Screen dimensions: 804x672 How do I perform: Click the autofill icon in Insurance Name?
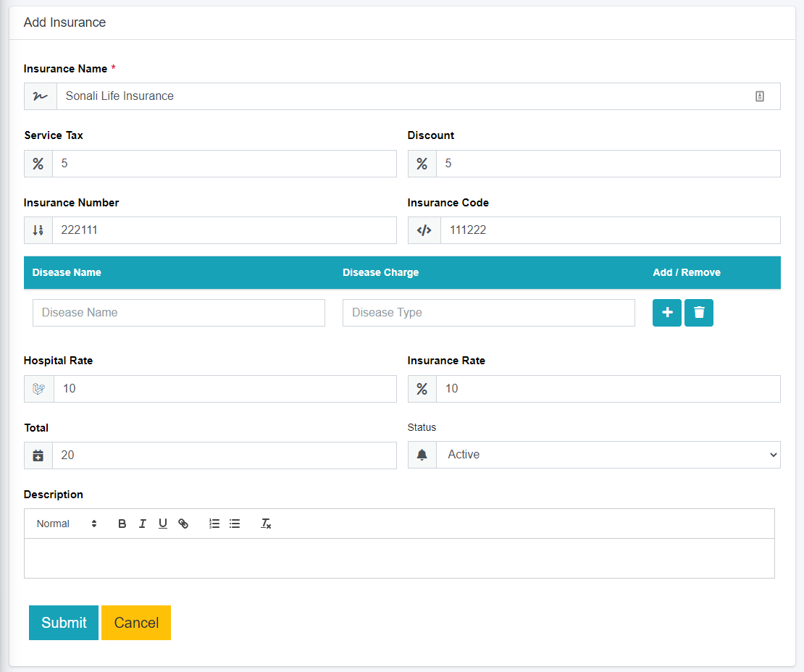point(760,96)
